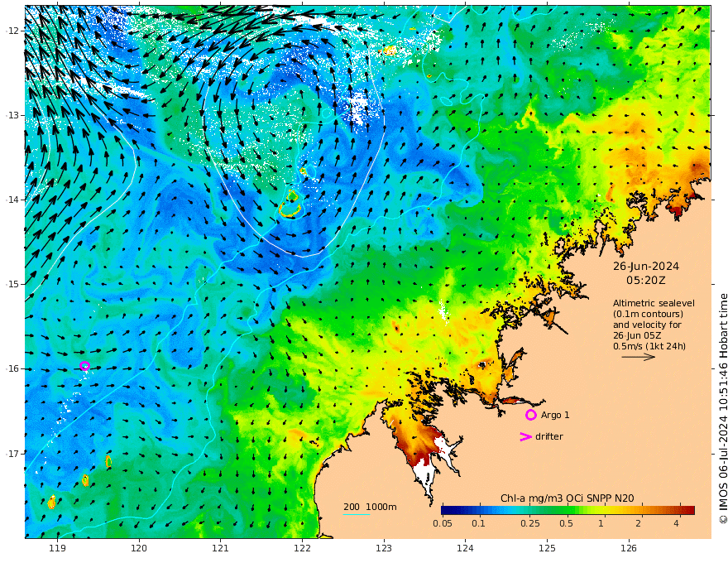The image size is (728, 563).
Task: Click the 'and velocity for' caption line
Action: click(x=647, y=325)
